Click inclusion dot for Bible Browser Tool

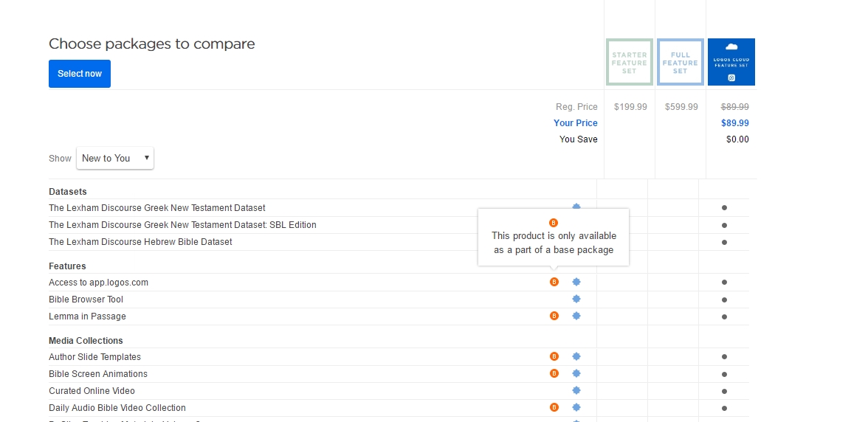[x=724, y=300]
